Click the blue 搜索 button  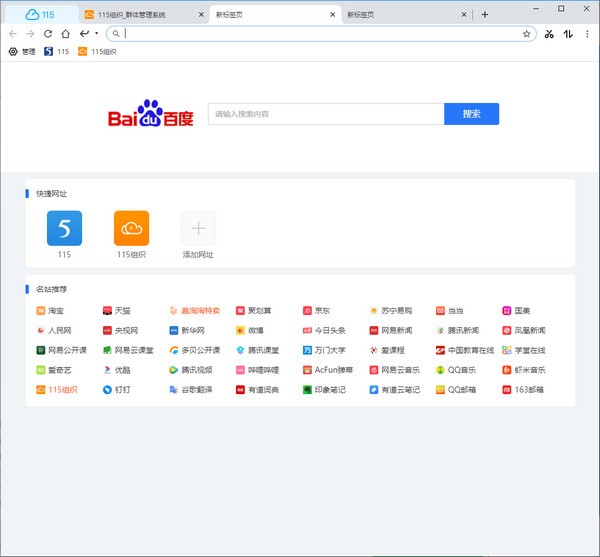point(471,114)
